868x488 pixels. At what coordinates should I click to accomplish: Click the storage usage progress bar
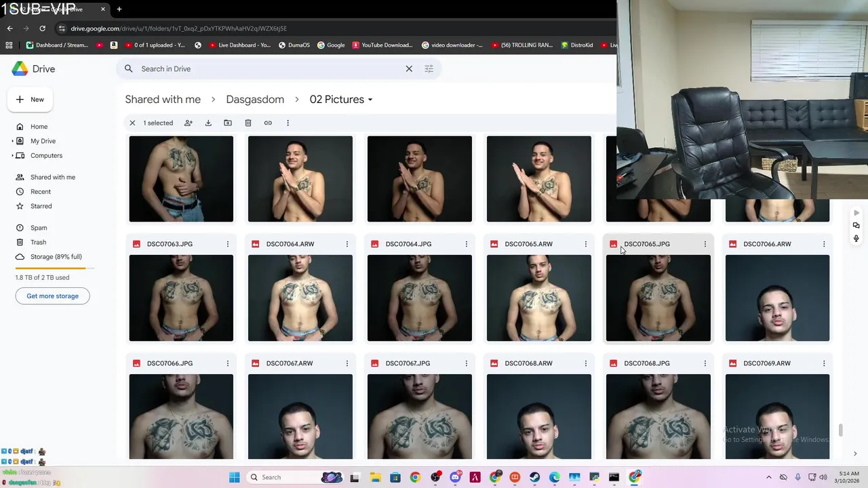coord(55,268)
